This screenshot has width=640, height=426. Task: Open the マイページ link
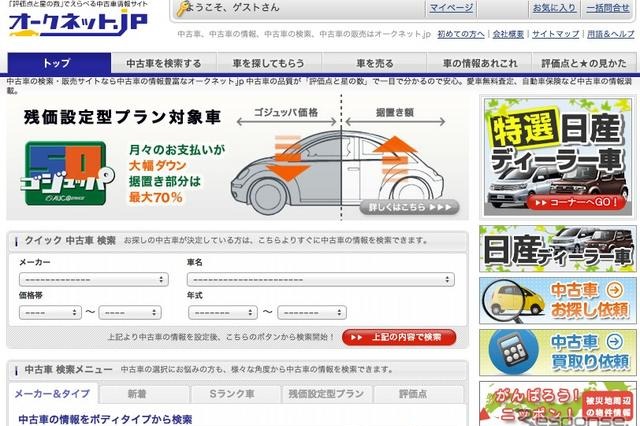[x=451, y=8]
